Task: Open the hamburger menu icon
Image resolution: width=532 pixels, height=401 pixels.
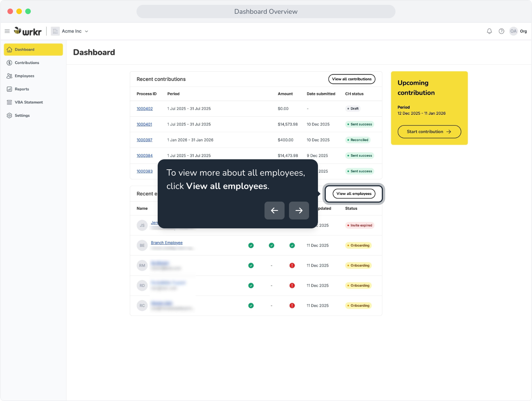Action: pyautogui.click(x=7, y=31)
